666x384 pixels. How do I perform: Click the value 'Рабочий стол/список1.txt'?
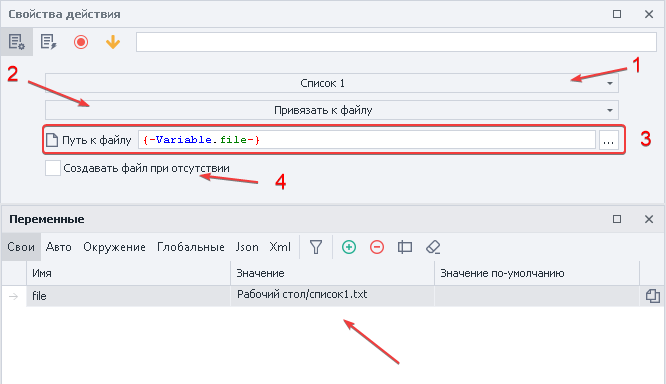pyautogui.click(x=302, y=294)
